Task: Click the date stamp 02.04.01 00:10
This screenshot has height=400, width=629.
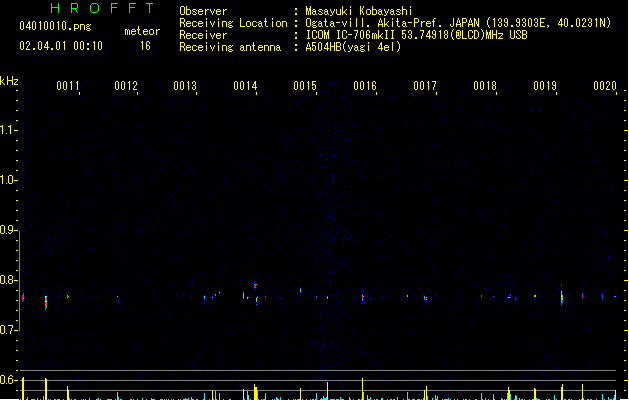Action: click(x=61, y=46)
